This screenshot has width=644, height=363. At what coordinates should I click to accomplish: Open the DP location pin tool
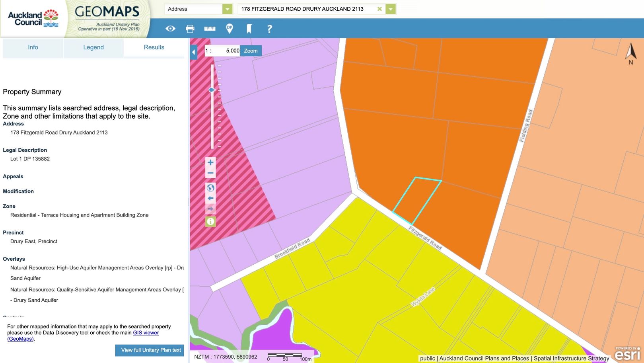[x=230, y=29]
